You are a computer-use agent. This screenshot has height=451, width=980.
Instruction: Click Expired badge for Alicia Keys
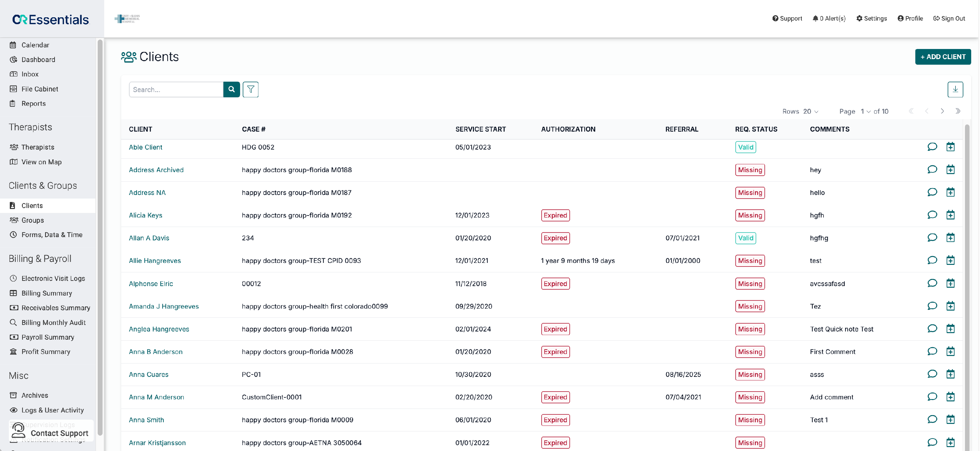pos(555,215)
